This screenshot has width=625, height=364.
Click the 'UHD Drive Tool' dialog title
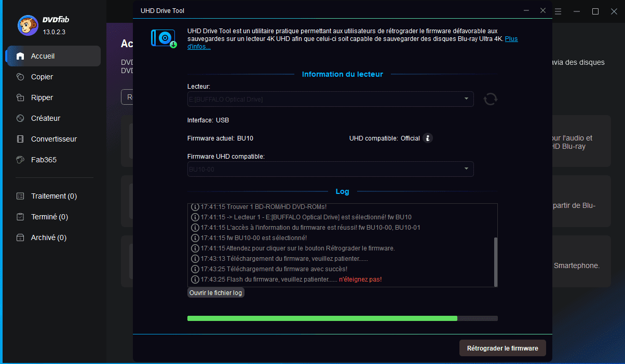(162, 10)
